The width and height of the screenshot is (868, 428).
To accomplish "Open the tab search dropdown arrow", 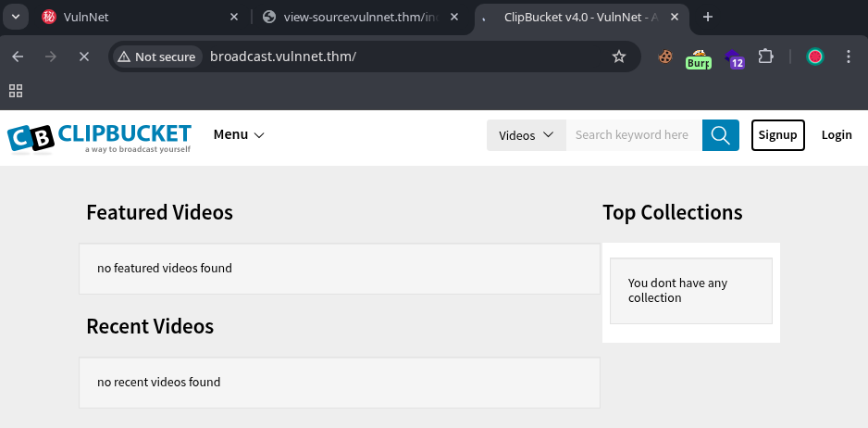I will (16, 17).
